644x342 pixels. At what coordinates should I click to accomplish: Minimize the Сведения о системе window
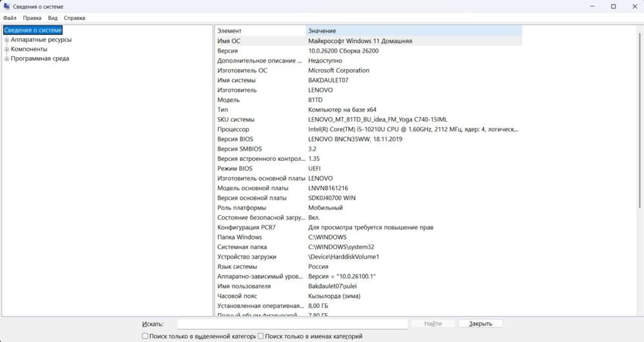(x=592, y=6)
